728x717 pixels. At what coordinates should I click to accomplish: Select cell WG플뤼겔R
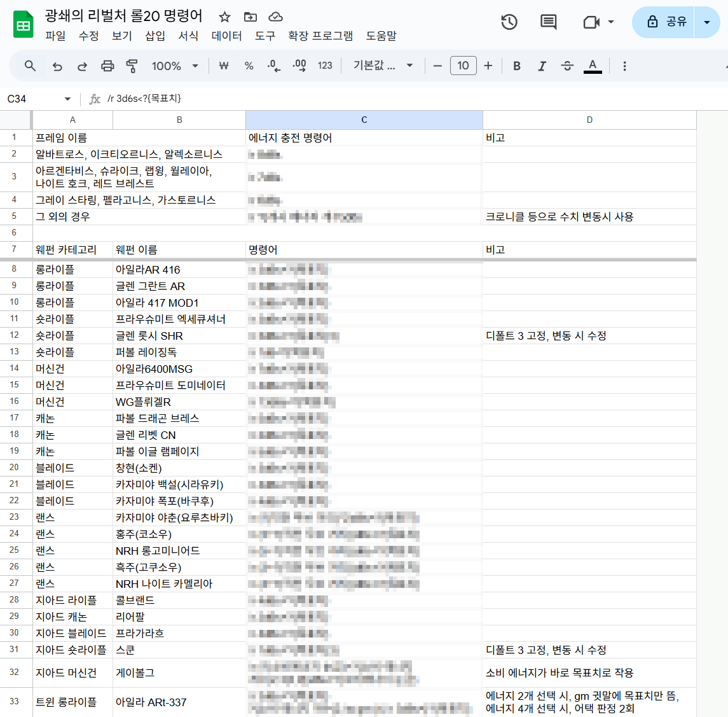pyautogui.click(x=179, y=401)
